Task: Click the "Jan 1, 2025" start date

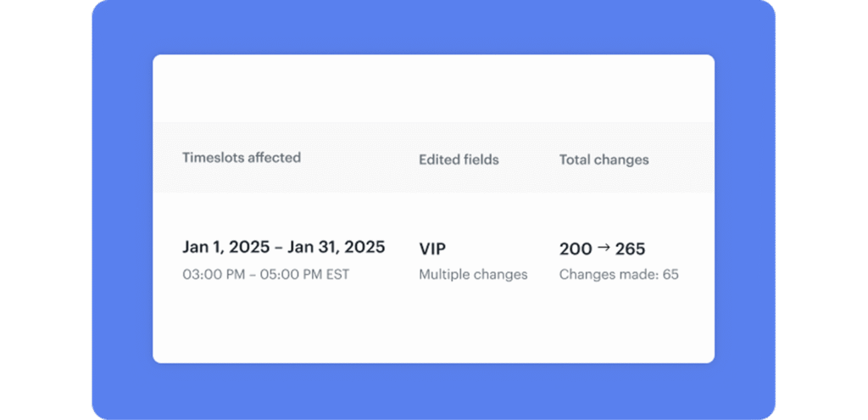Action: point(224,247)
